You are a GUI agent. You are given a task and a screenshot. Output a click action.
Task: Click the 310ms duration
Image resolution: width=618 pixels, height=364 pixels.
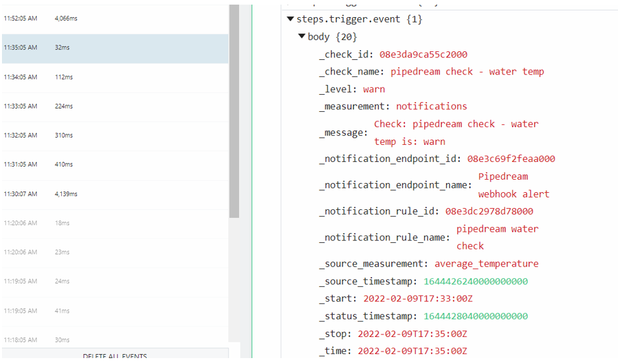click(64, 136)
